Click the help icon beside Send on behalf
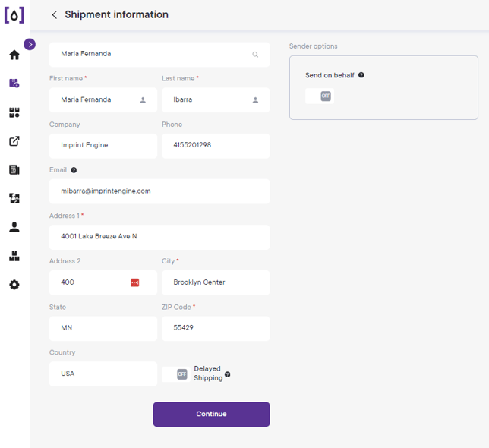 pos(361,75)
